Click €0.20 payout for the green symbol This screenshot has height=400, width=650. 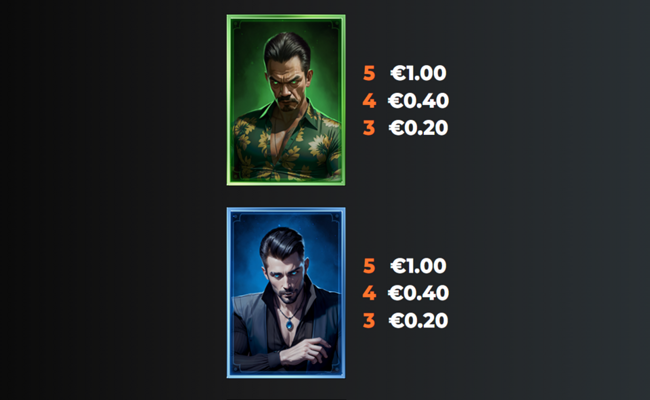point(418,128)
